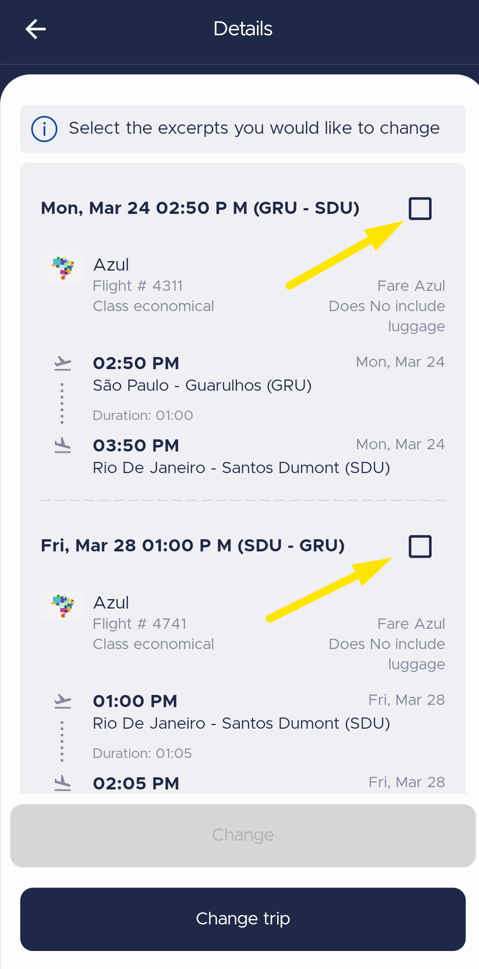Tap takeoff plane icon beside 01:00 PM
Viewport: 479px width, 969px height.
pos(62,701)
